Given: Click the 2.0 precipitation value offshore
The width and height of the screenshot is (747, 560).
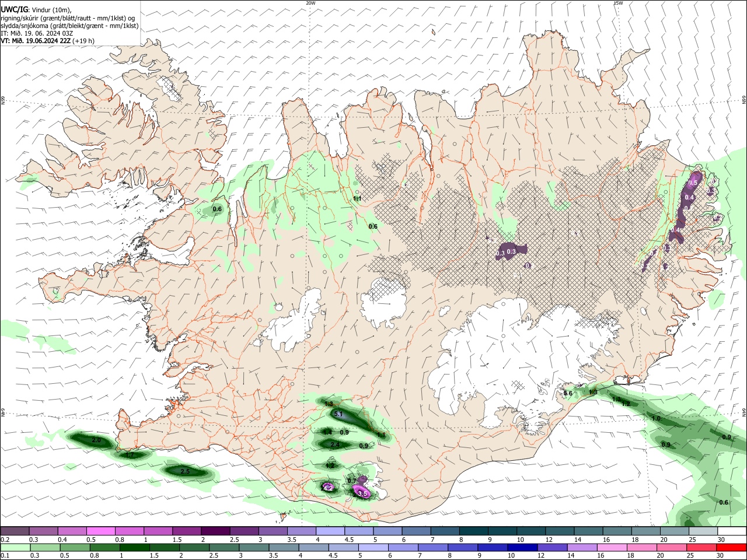Looking at the screenshot, I should (x=96, y=440).
